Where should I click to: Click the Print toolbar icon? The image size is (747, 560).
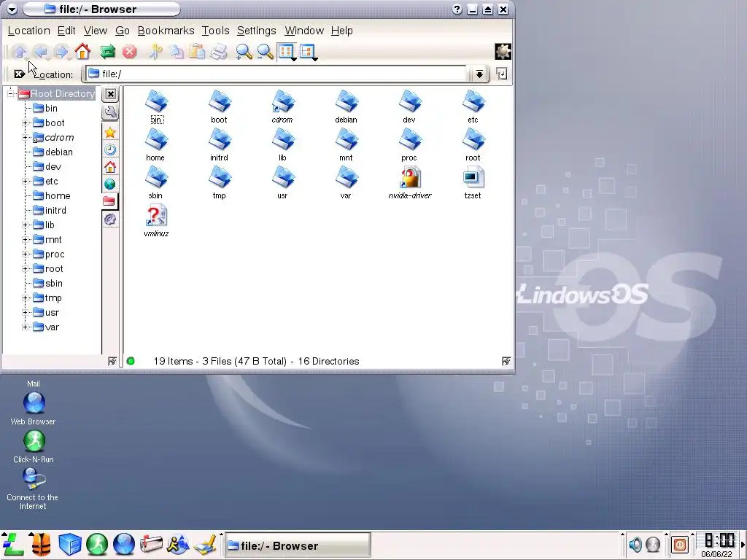tap(219, 52)
